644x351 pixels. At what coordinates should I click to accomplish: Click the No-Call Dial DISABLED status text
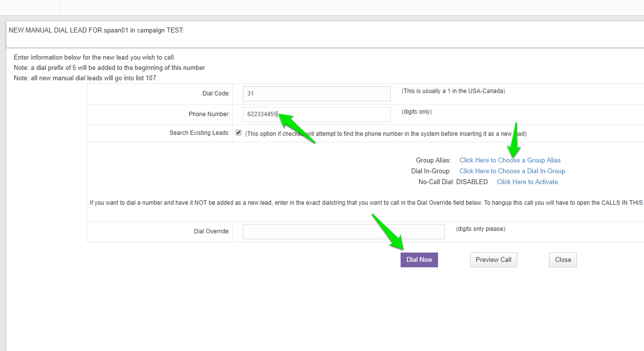tap(453, 182)
